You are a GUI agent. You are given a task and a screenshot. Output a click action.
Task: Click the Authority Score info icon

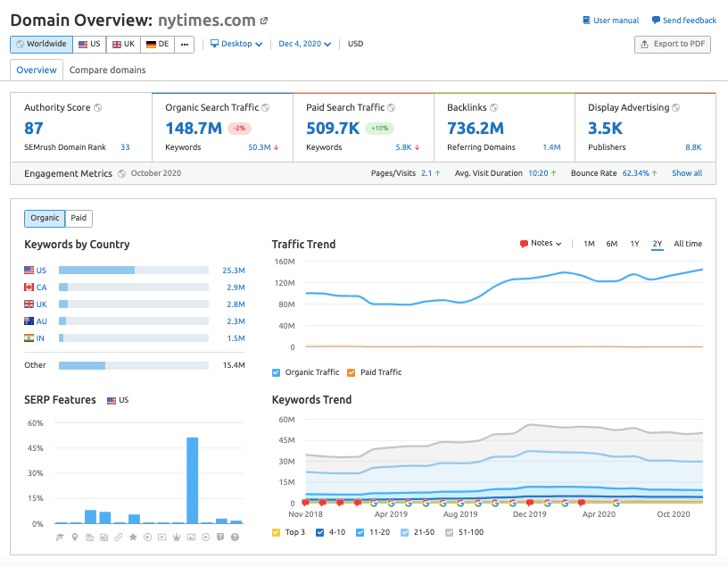click(x=97, y=107)
